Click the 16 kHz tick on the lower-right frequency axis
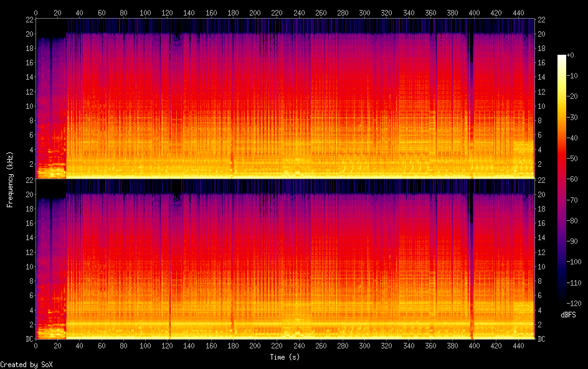The image size is (588, 369). (542, 223)
